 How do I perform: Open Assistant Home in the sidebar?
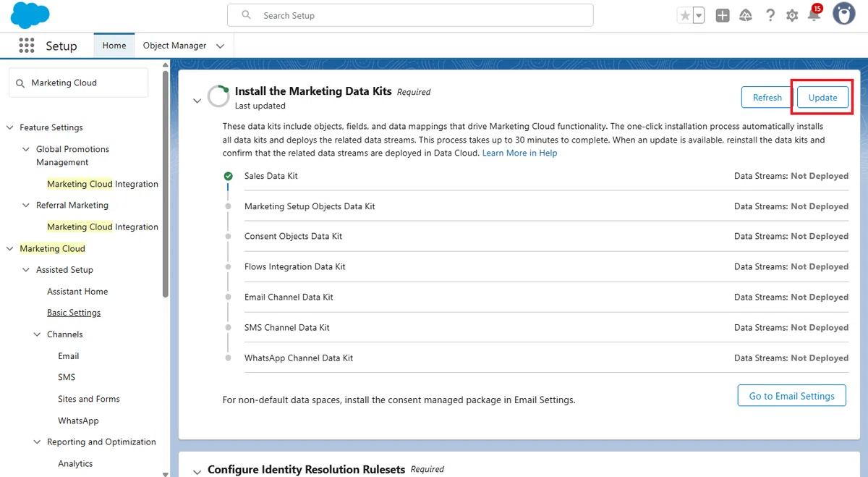coord(77,292)
